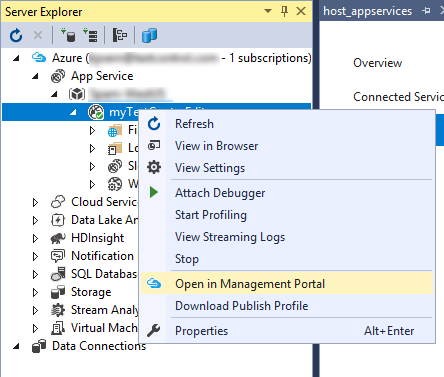This screenshot has height=377, width=444.
Task: Click Connect to Database toolbar icon
Action: 68,35
